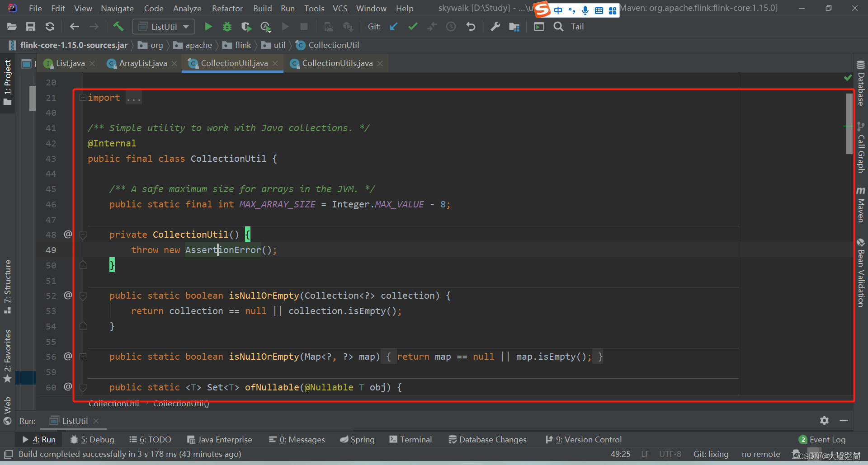This screenshot has height=465, width=868.
Task: Switch to the ArrayList.java tab
Action: [x=143, y=63]
